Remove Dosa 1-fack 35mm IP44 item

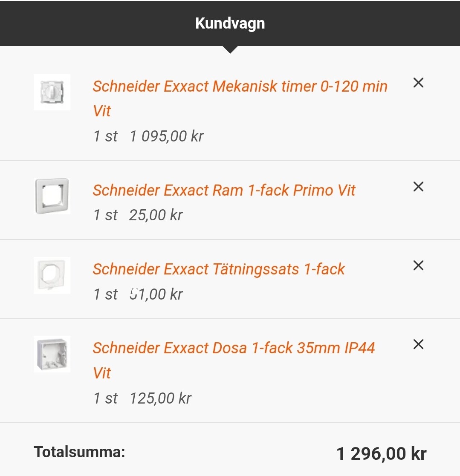pos(418,344)
